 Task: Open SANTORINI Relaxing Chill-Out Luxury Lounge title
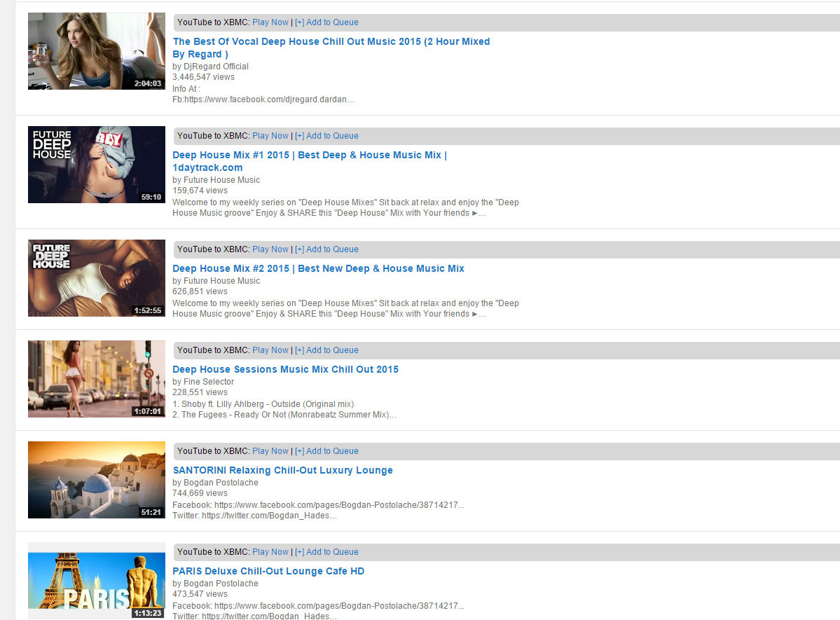pos(283,471)
